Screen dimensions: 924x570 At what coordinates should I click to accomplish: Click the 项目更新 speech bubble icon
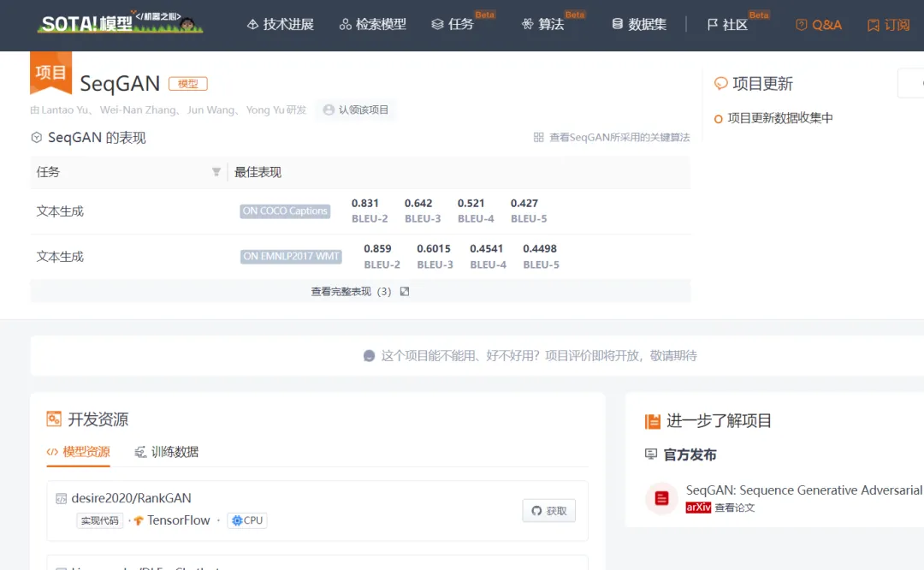(720, 84)
